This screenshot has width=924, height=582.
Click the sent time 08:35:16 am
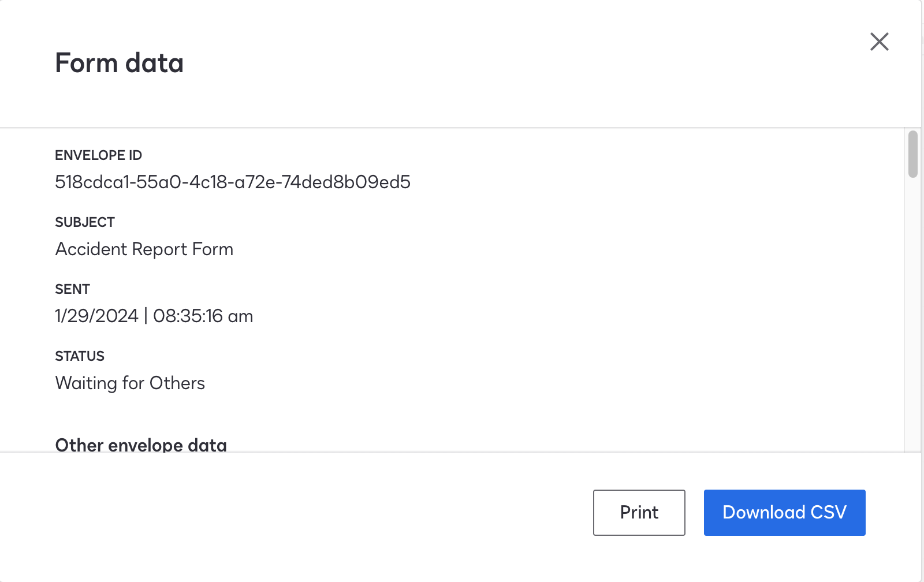point(203,316)
